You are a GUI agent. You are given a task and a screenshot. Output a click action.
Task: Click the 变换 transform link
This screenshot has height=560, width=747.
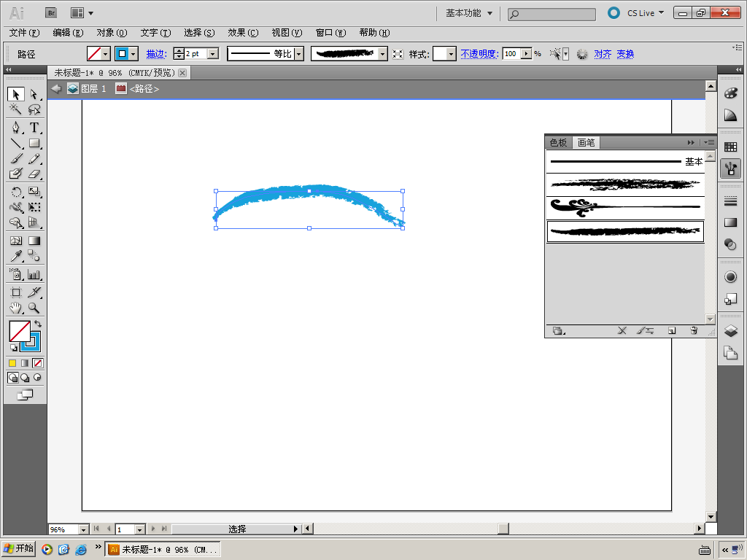click(625, 54)
